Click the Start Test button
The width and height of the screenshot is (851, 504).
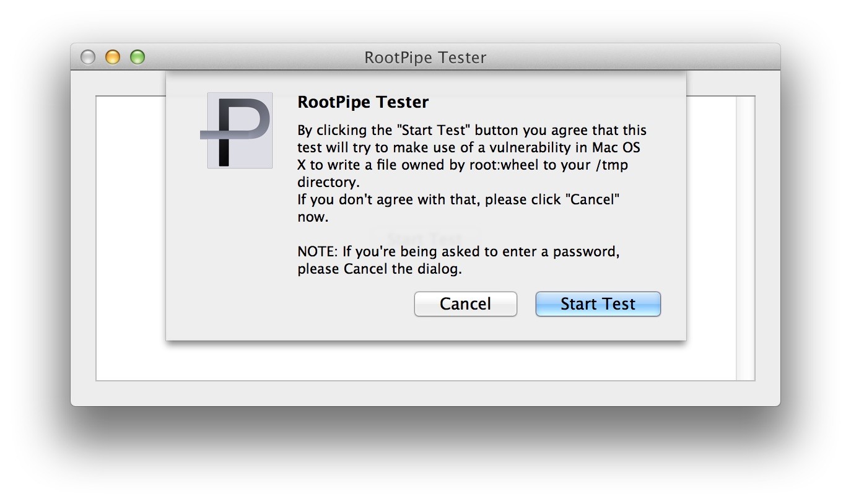pyautogui.click(x=598, y=304)
